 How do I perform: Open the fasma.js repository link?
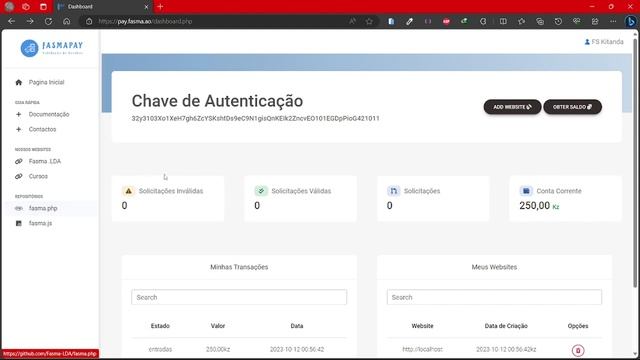click(40, 223)
